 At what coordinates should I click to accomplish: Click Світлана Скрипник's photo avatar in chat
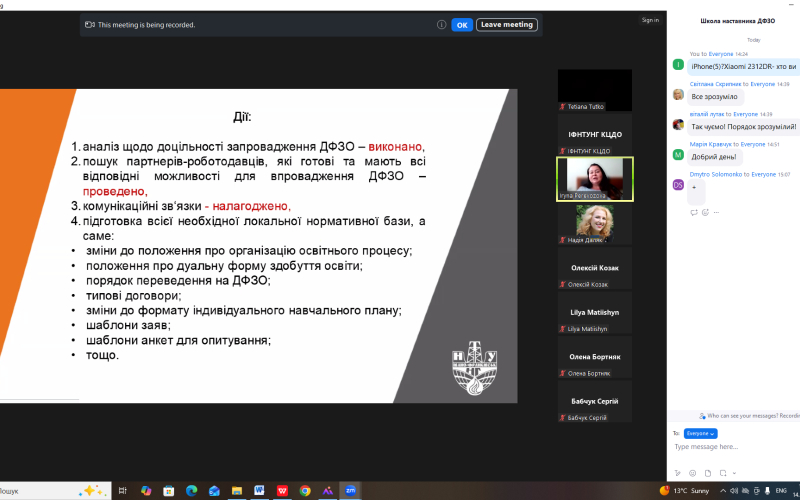[x=678, y=94]
